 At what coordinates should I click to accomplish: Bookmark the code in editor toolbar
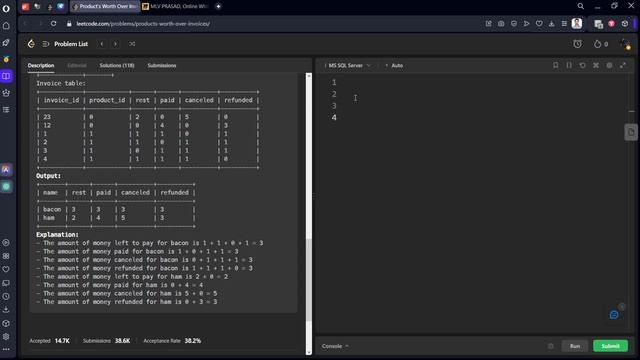(x=555, y=65)
